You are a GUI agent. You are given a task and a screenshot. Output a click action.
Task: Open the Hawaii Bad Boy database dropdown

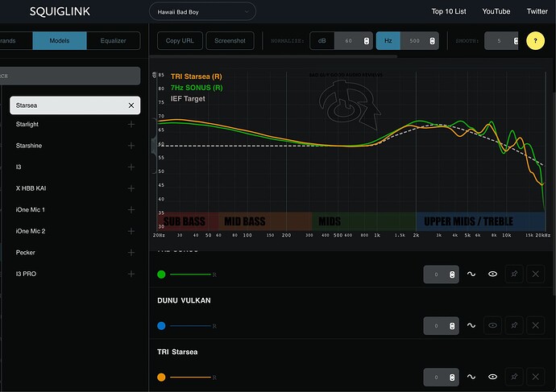(202, 12)
